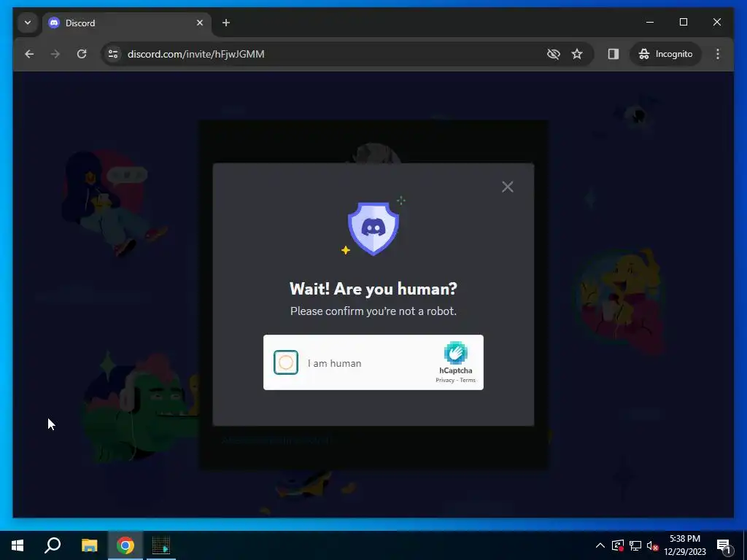Click the Incognito profile button
The height and width of the screenshot is (560, 747).
coord(665,54)
